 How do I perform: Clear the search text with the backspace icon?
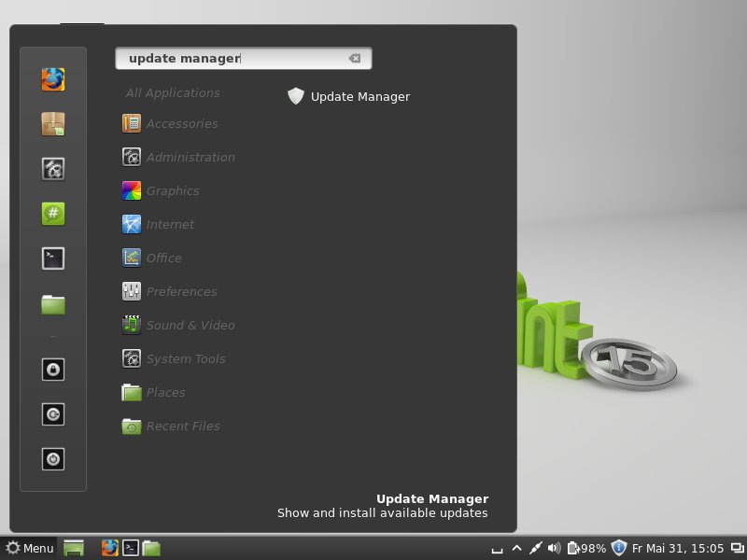point(355,58)
